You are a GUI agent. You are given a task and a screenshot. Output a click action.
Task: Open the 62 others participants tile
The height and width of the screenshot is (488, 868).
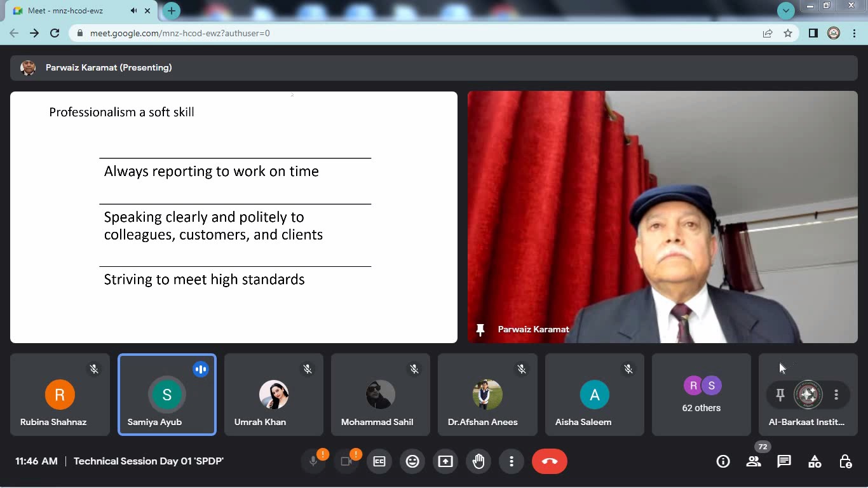(701, 395)
